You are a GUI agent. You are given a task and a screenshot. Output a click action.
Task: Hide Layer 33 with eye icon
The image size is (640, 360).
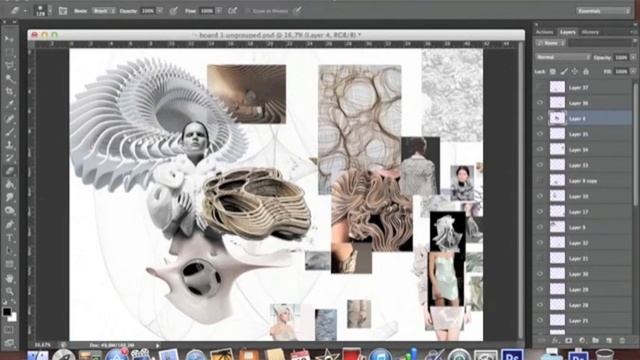pos(540,165)
